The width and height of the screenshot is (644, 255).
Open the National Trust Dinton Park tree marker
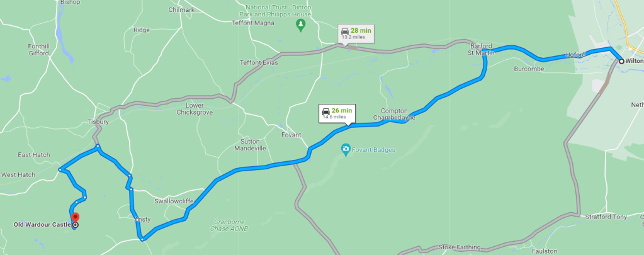(301, 25)
